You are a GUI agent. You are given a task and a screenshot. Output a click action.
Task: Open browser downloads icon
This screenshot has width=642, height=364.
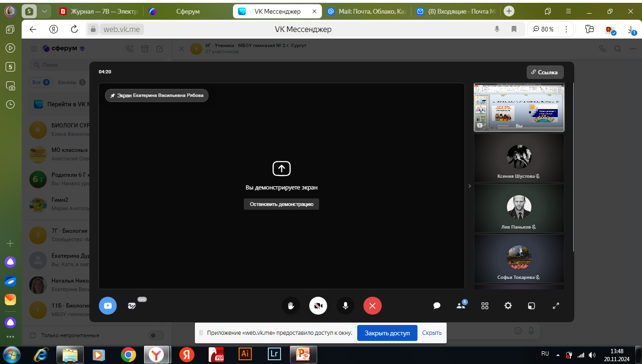tap(632, 30)
